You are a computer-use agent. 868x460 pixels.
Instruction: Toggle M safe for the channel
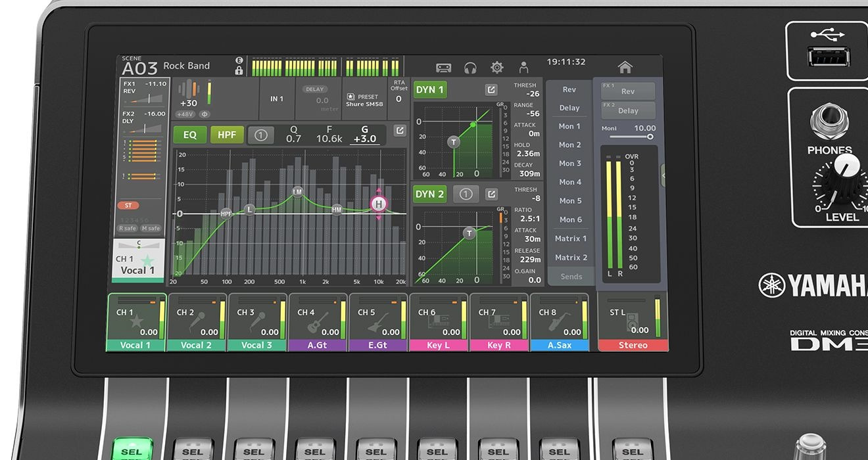(x=151, y=228)
